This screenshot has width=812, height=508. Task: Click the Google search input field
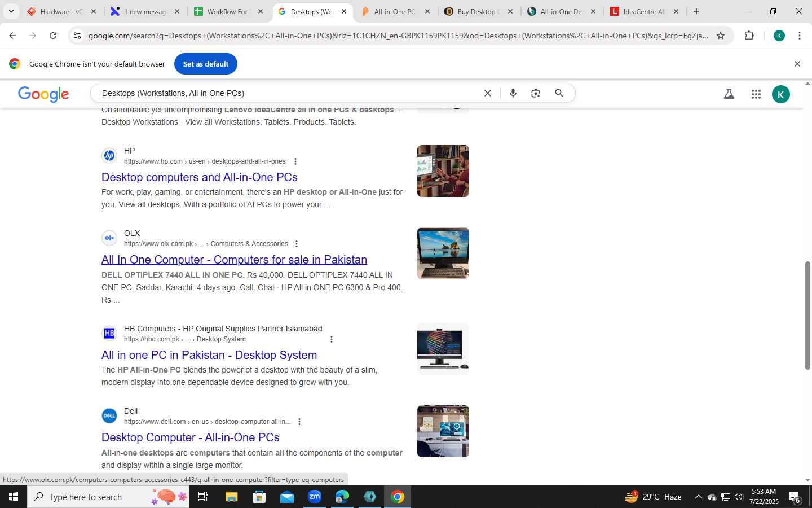point(288,93)
